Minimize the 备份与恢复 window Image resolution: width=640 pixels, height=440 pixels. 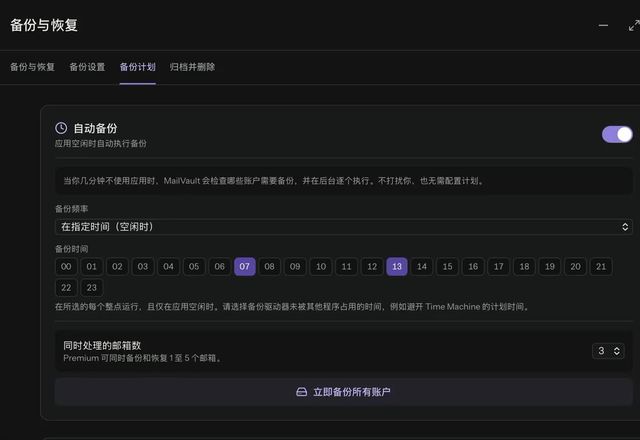[603, 25]
